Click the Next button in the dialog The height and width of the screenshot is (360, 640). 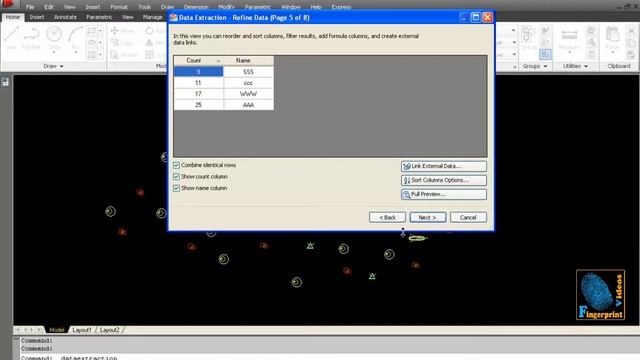[428, 218]
